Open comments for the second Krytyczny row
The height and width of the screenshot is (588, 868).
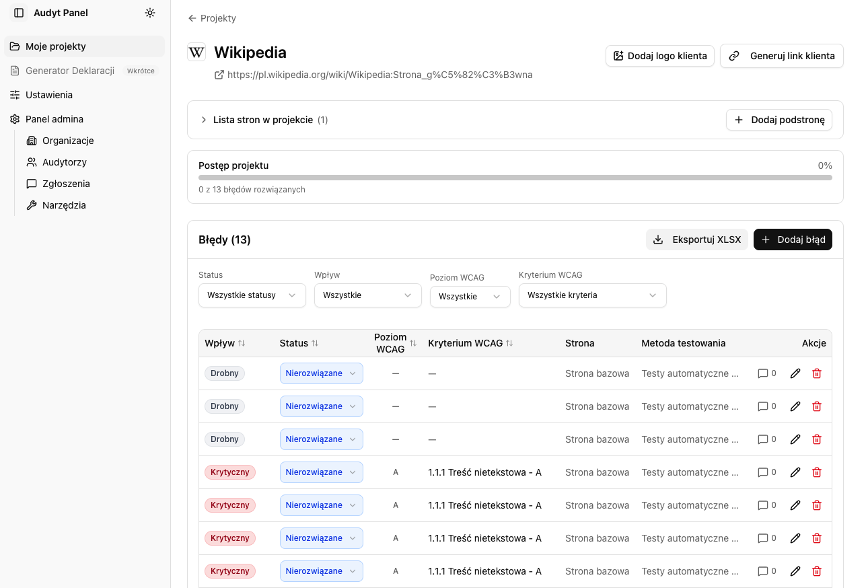pyautogui.click(x=767, y=505)
